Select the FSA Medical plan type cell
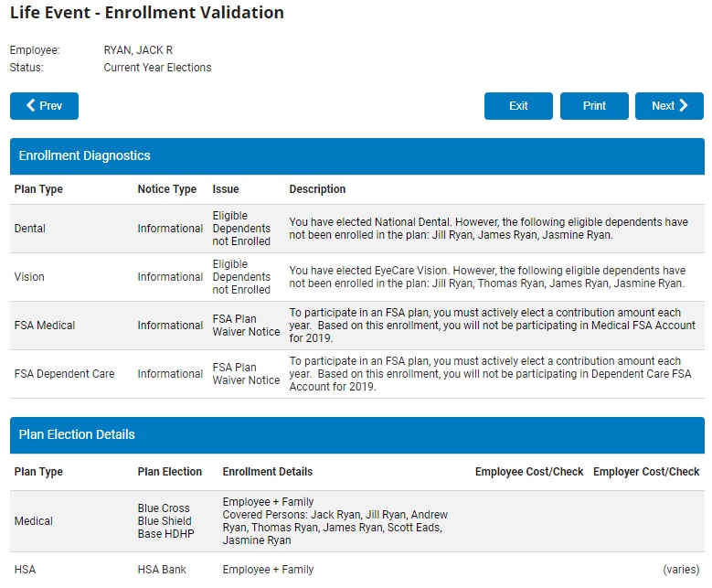Image resolution: width=712 pixels, height=588 pixels. pyautogui.click(x=45, y=326)
